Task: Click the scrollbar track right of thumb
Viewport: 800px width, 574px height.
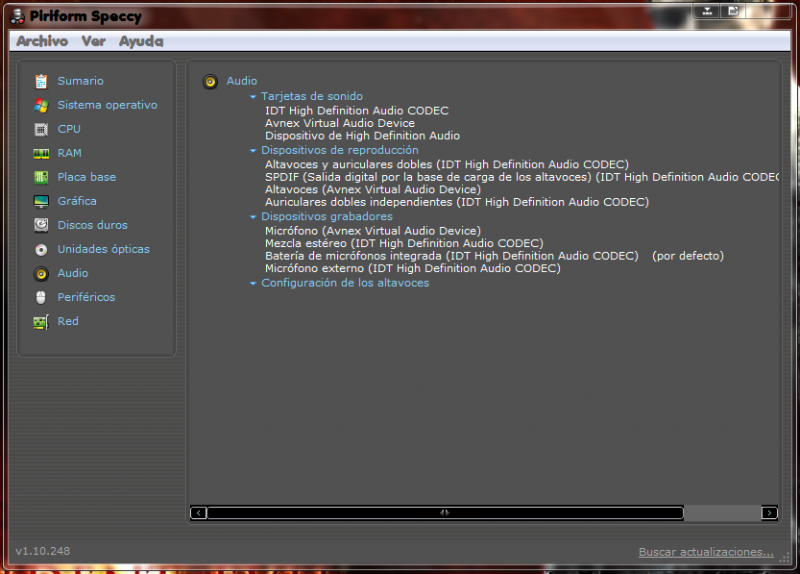Action: click(722, 513)
